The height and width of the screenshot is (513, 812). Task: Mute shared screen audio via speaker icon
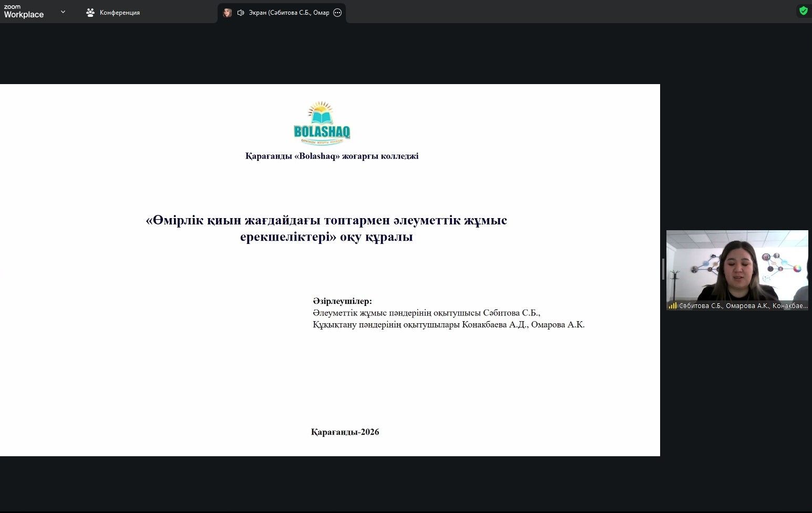coord(241,13)
